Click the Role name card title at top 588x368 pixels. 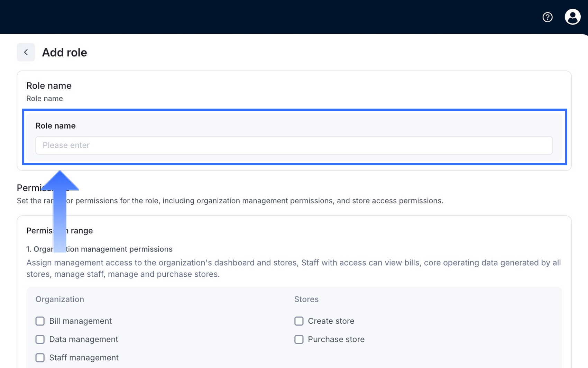click(49, 86)
